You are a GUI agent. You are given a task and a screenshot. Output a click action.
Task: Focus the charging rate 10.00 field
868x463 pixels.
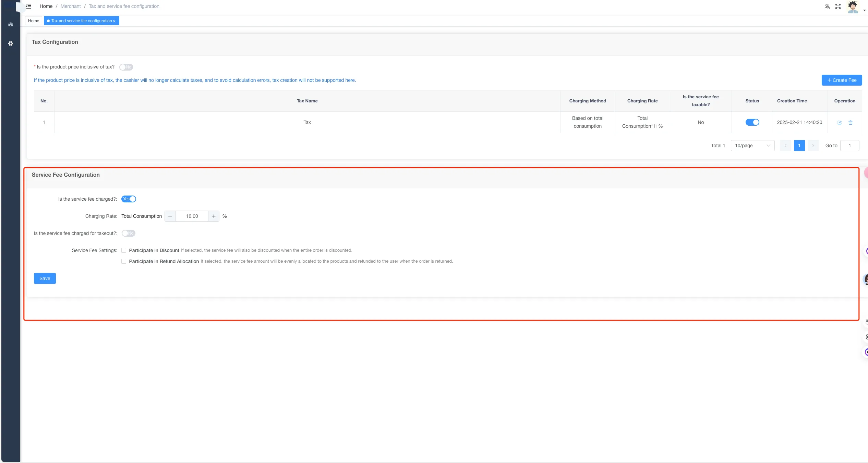192,216
